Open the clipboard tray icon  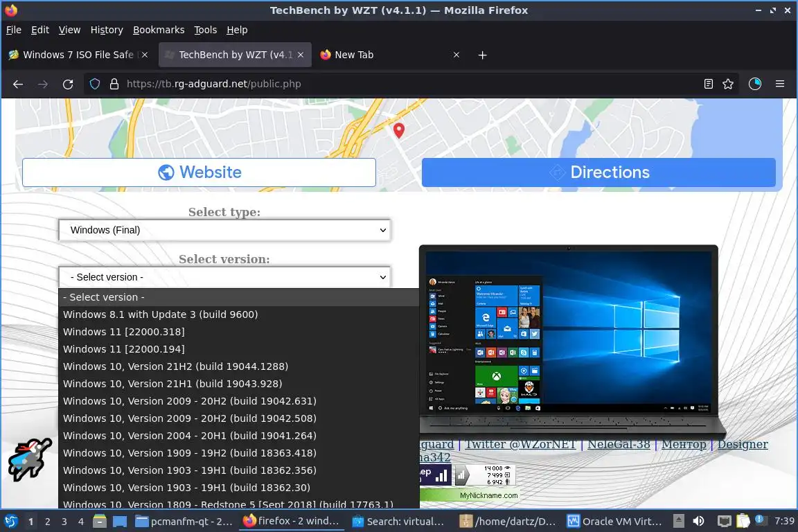coord(743,520)
